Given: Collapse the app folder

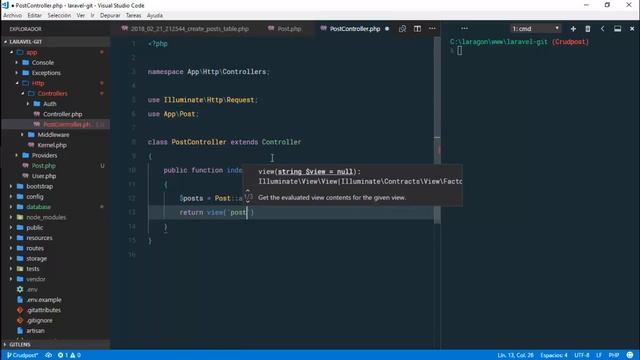Looking at the screenshot, I should click(x=31, y=52).
